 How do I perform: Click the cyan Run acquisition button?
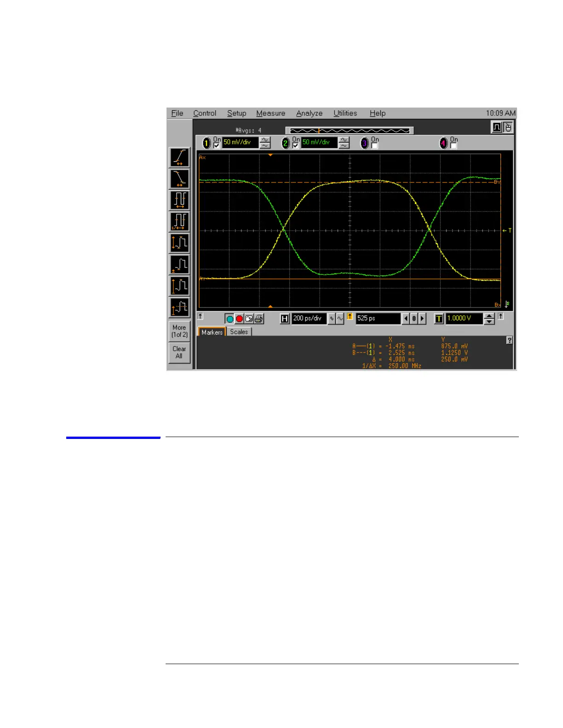230,318
